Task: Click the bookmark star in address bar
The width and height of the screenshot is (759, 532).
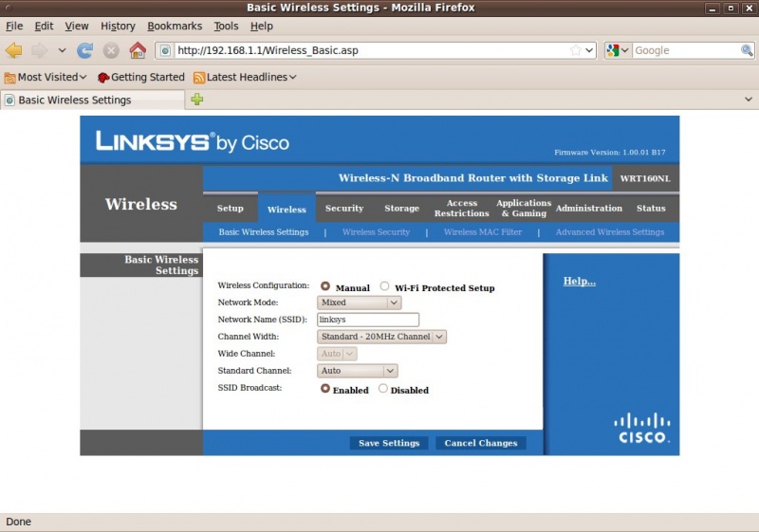Action: (575, 50)
